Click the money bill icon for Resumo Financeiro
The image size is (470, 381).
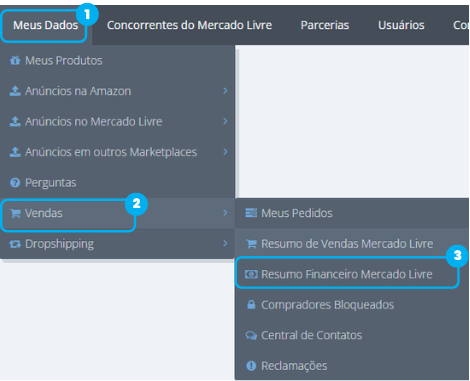pyautogui.click(x=251, y=274)
